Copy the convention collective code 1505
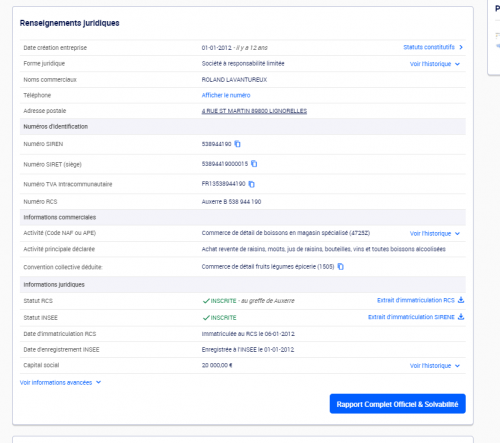The image size is (500, 443). [340, 267]
